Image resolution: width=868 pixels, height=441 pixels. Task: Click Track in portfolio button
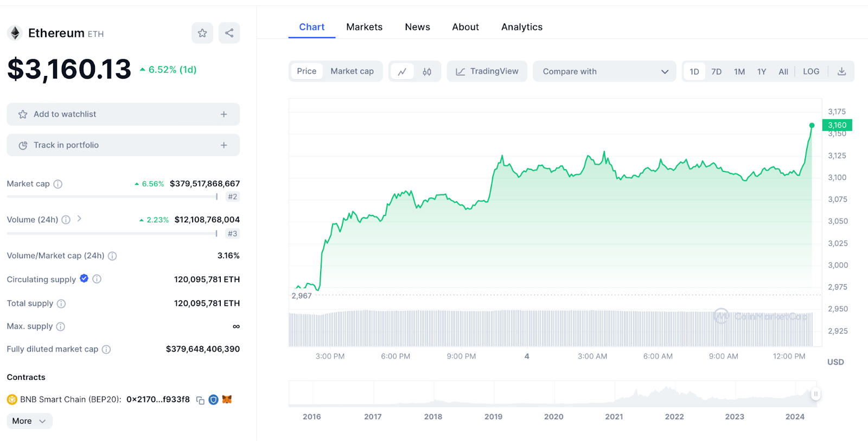123,145
